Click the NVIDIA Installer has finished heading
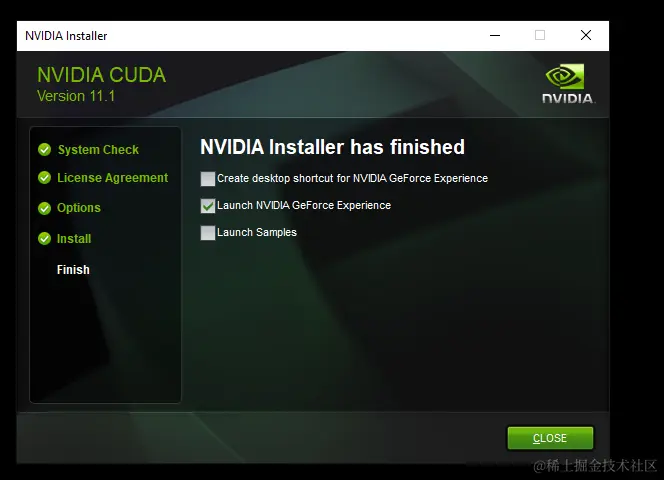This screenshot has width=664, height=480. 332,147
